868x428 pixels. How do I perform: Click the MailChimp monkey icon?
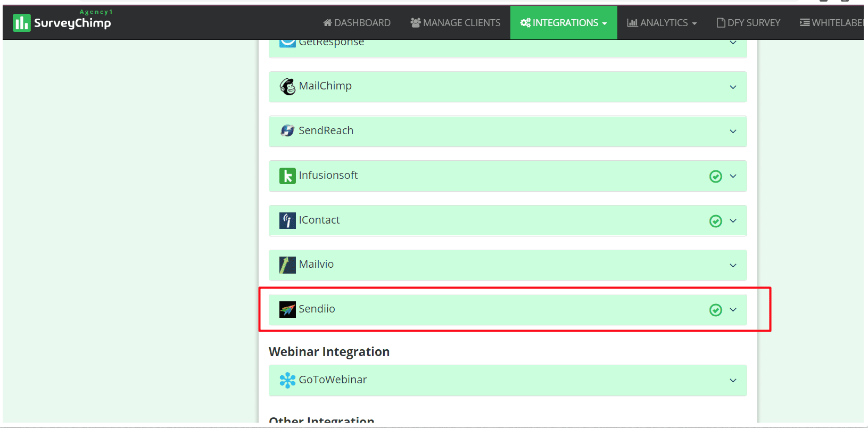[x=287, y=86]
